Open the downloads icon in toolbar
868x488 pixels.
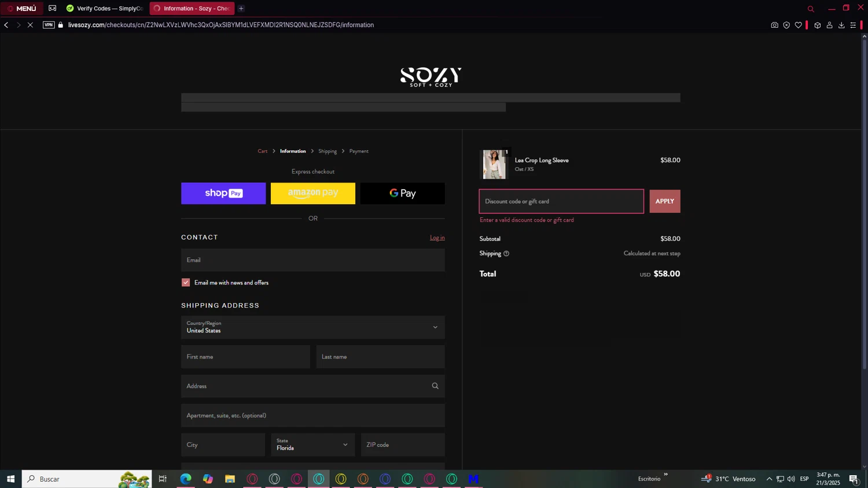tap(841, 25)
